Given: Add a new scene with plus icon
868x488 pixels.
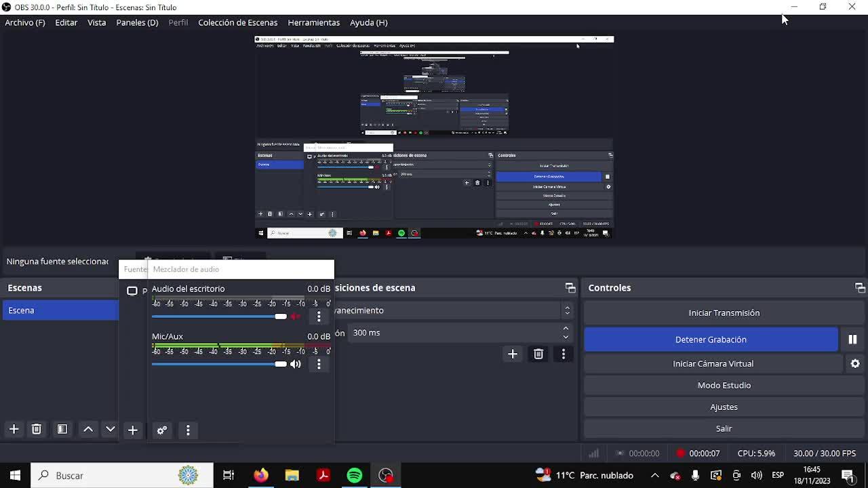Looking at the screenshot, I should coord(14,429).
